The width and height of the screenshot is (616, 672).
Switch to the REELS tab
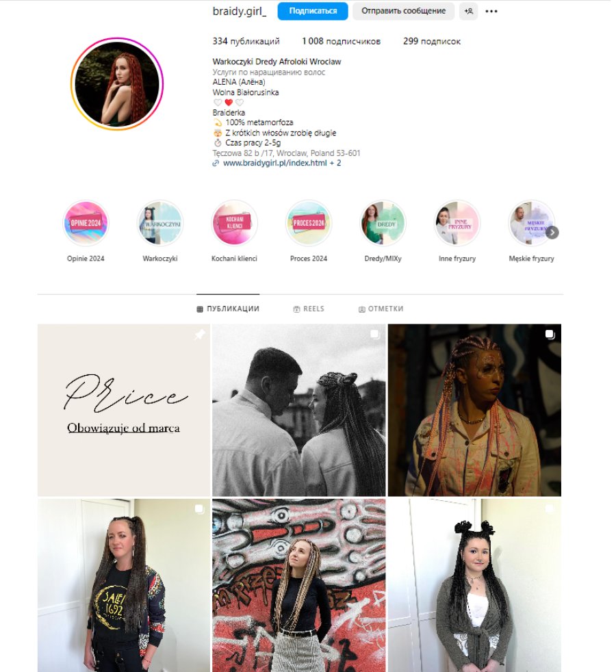pos(309,309)
